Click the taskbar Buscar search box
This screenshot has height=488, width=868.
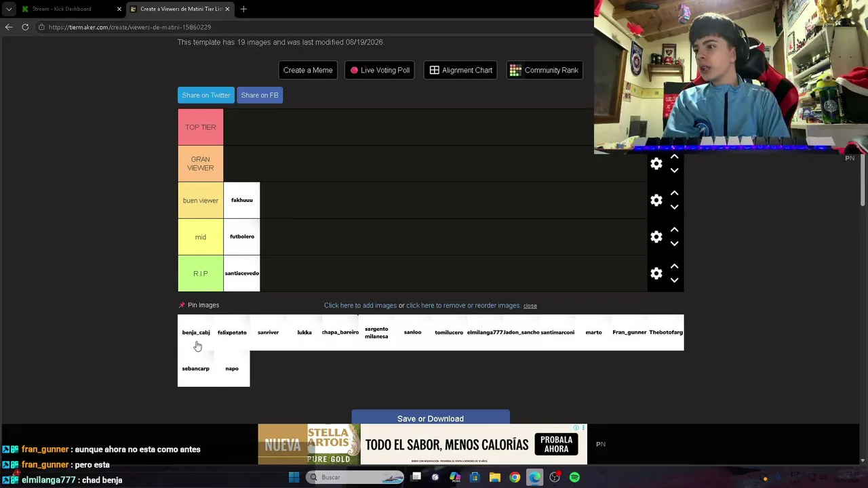[x=355, y=477]
